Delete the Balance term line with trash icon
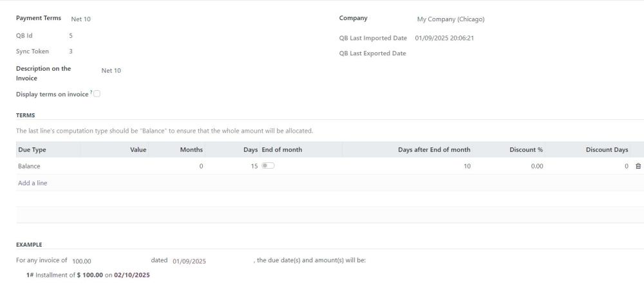Image resolution: width=644 pixels, height=284 pixels. (x=638, y=166)
